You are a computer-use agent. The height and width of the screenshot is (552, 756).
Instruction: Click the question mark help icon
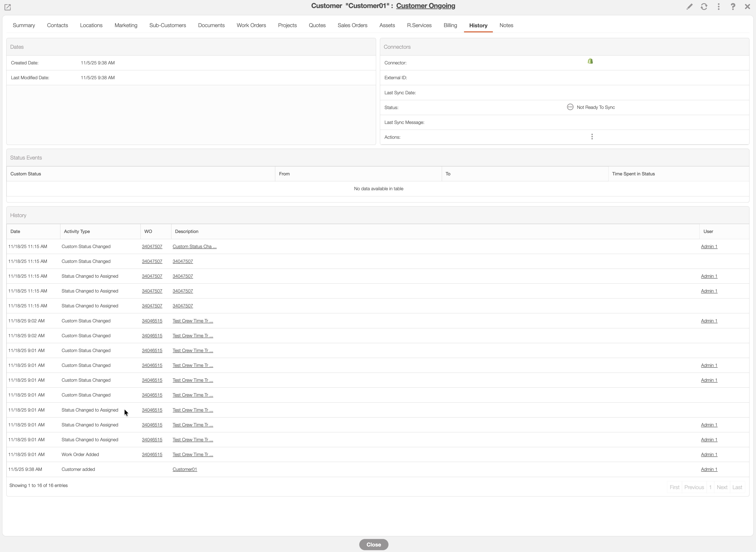(x=733, y=7)
